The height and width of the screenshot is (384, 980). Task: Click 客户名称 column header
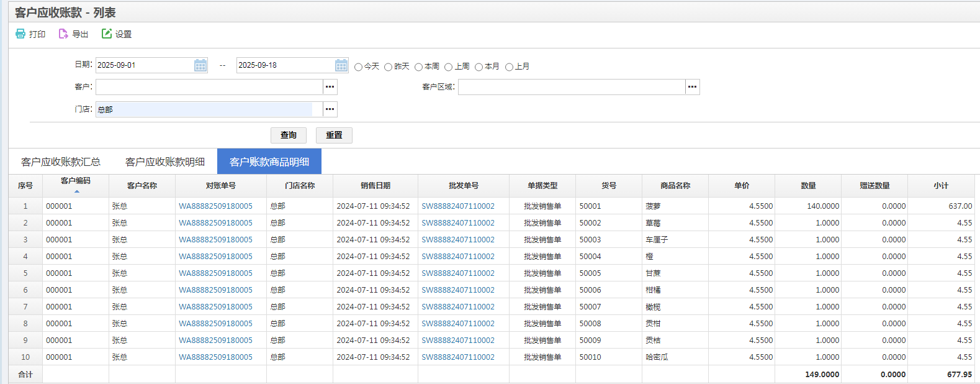click(142, 186)
